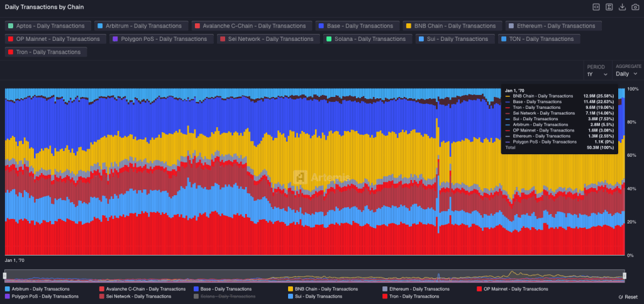The width and height of the screenshot is (644, 304).
Task: Click Arbitrum legend color square at bottom
Action: click(x=7, y=289)
